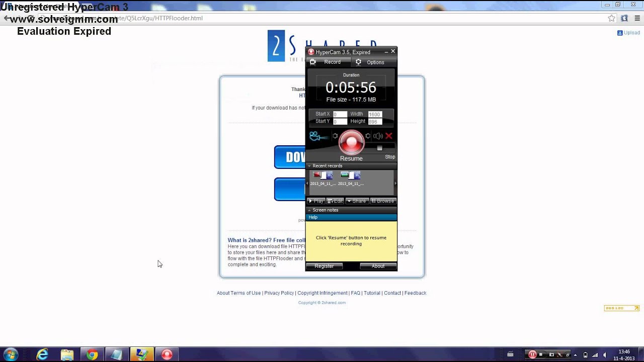Click the tray pause recording button

pyautogui.click(x=532, y=354)
